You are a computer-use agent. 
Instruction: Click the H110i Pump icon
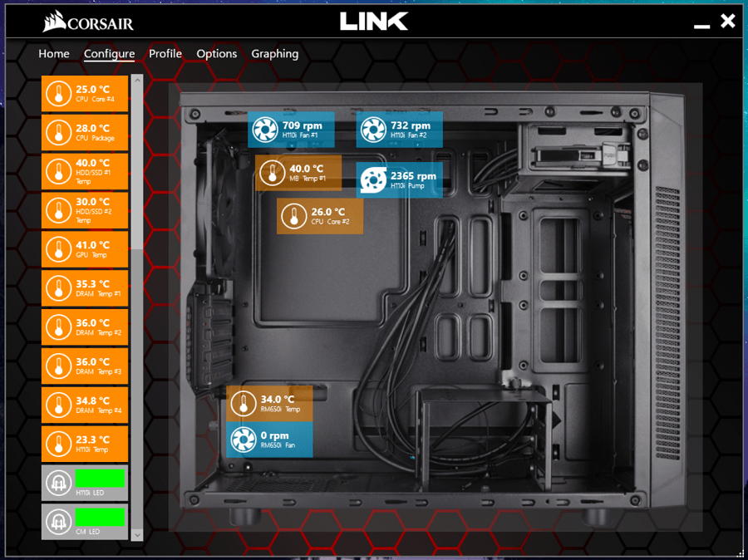[x=373, y=179]
